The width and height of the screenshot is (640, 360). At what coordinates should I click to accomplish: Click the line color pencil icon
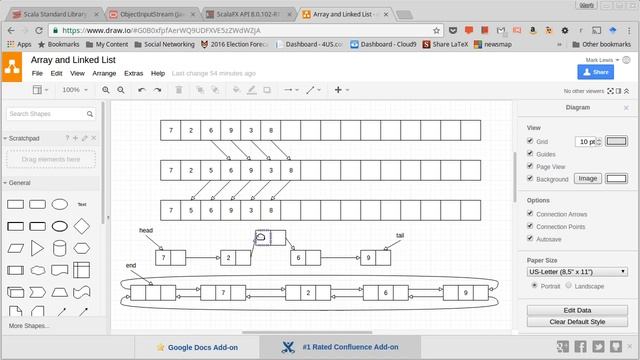(x=252, y=90)
